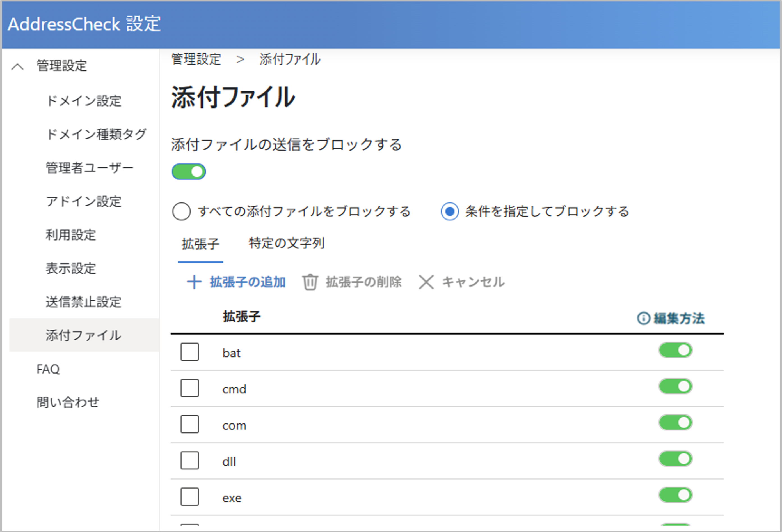Turn off the com extension toggle
Viewport: 782px width, 532px height.
point(675,423)
